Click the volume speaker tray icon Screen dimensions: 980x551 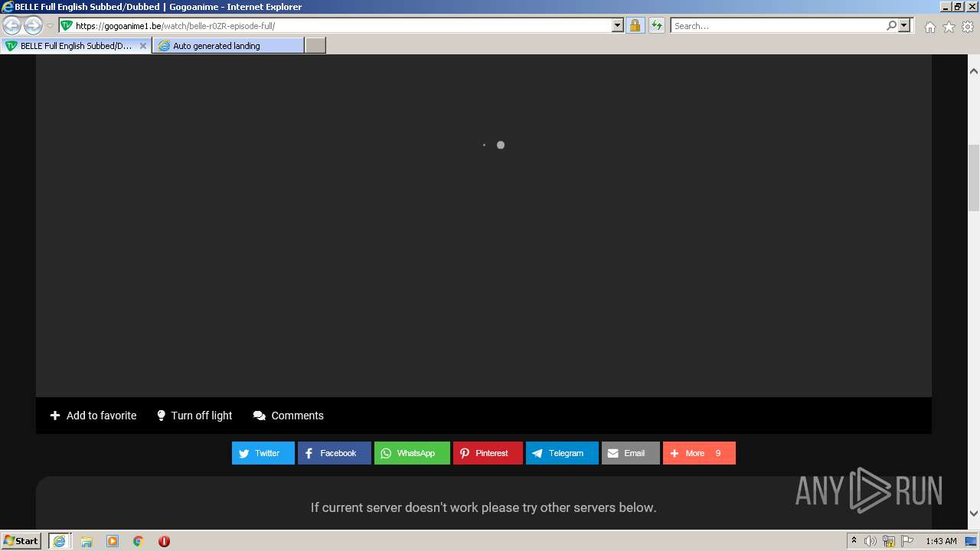(x=871, y=541)
